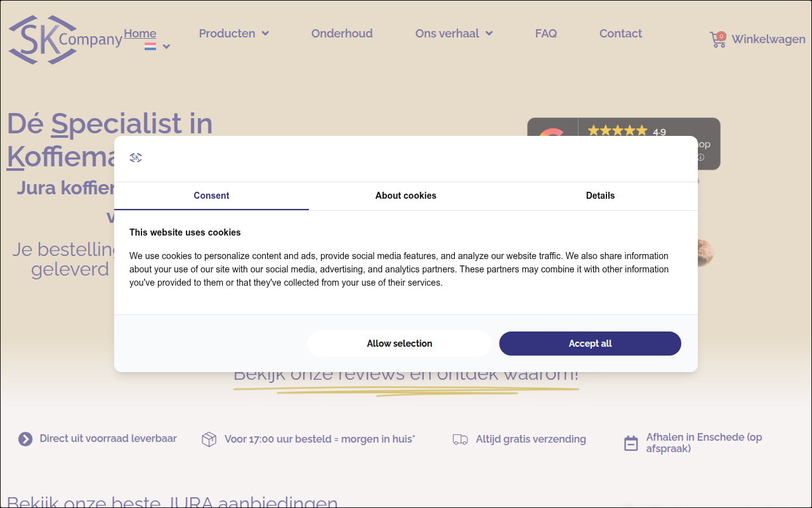
Task: Click the package box icon beside 'Voor 17:00 uur besteld'
Action: pos(209,439)
